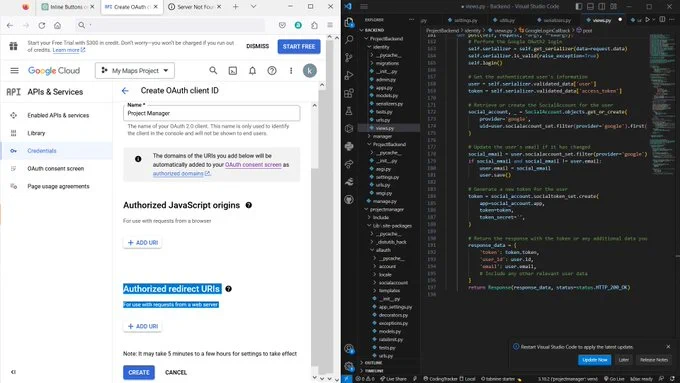Click the OAuth client Name input field
The height and width of the screenshot is (383, 680).
pos(211,113)
